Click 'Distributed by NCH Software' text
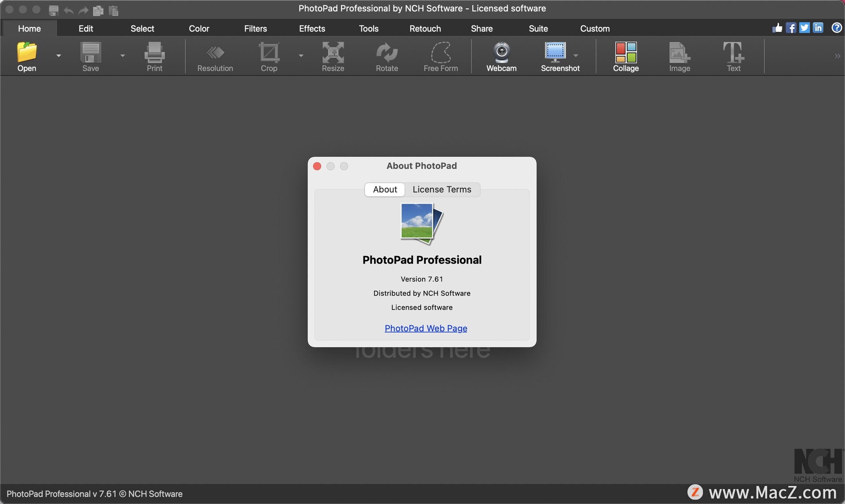The image size is (845, 504). point(422,293)
